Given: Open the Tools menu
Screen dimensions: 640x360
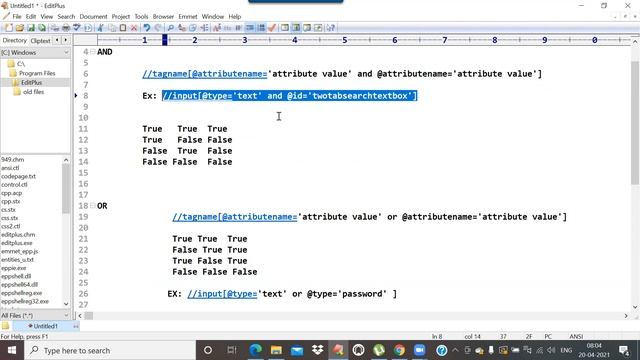Looking at the screenshot, I should pyautogui.click(x=141, y=16).
